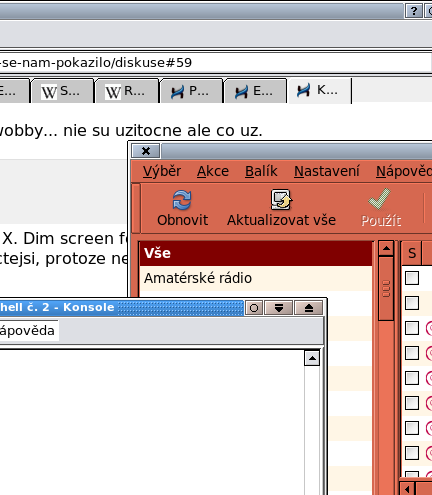
Task: Click the Použít checkmark icon
Action: [x=379, y=199]
